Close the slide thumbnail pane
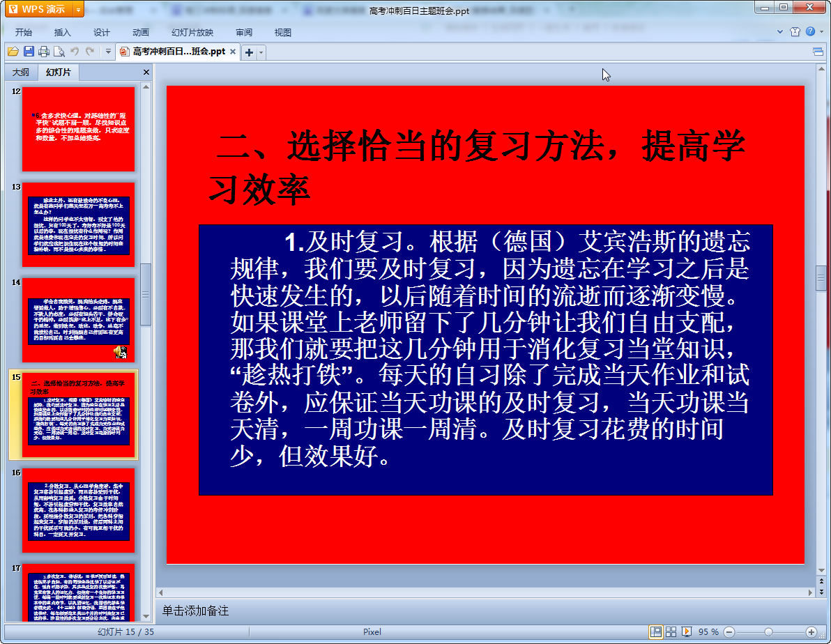This screenshot has height=644, width=831. (x=146, y=72)
